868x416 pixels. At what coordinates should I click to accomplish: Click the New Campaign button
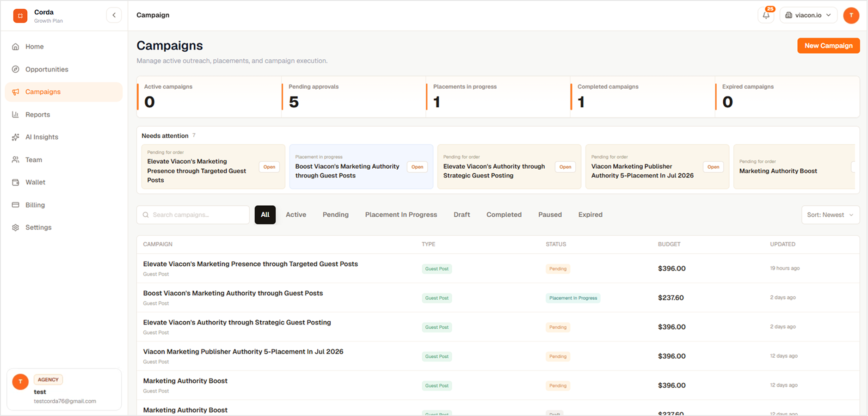[828, 46]
